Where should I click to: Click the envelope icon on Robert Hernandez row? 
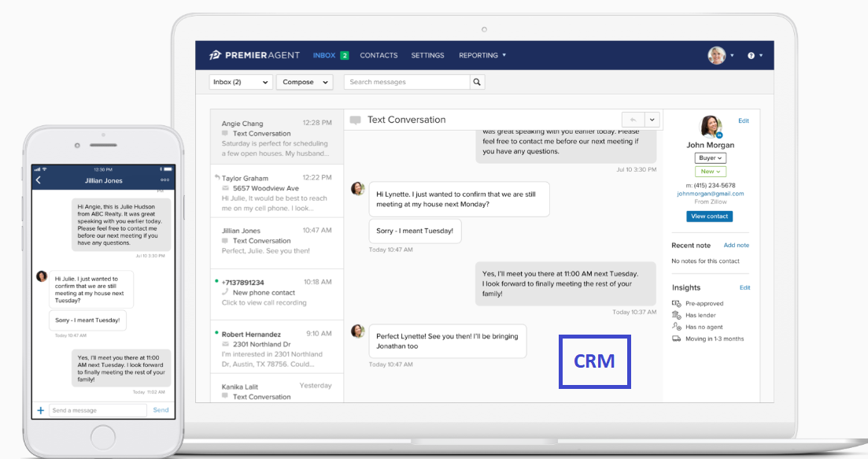[x=225, y=344]
